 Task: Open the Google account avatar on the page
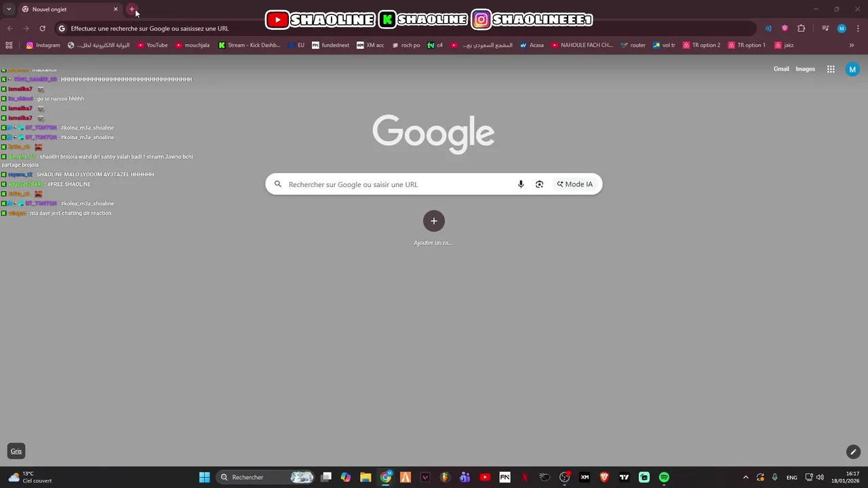pyautogui.click(x=852, y=69)
